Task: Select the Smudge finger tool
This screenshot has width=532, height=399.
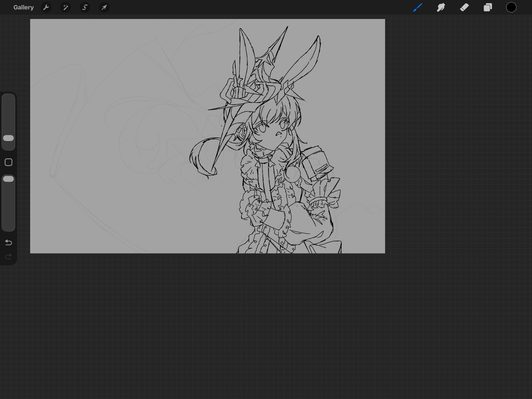Action: 441,7
